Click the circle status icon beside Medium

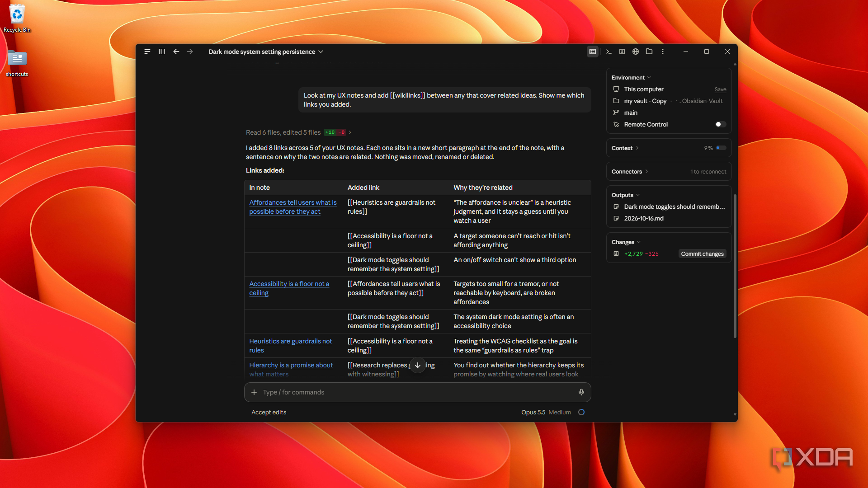[x=581, y=412]
